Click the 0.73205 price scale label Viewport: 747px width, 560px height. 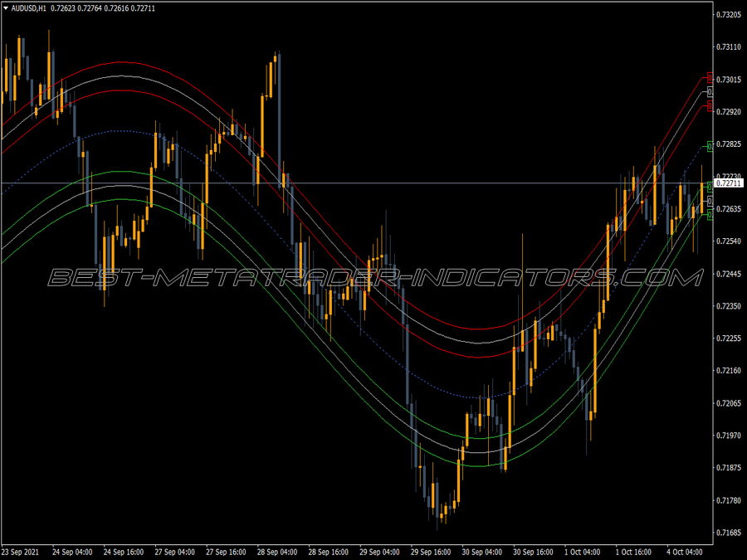coord(729,15)
